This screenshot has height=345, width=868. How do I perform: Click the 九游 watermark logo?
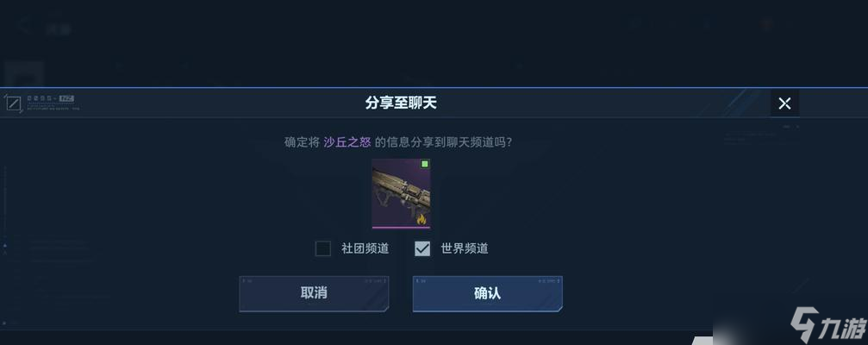827,326
